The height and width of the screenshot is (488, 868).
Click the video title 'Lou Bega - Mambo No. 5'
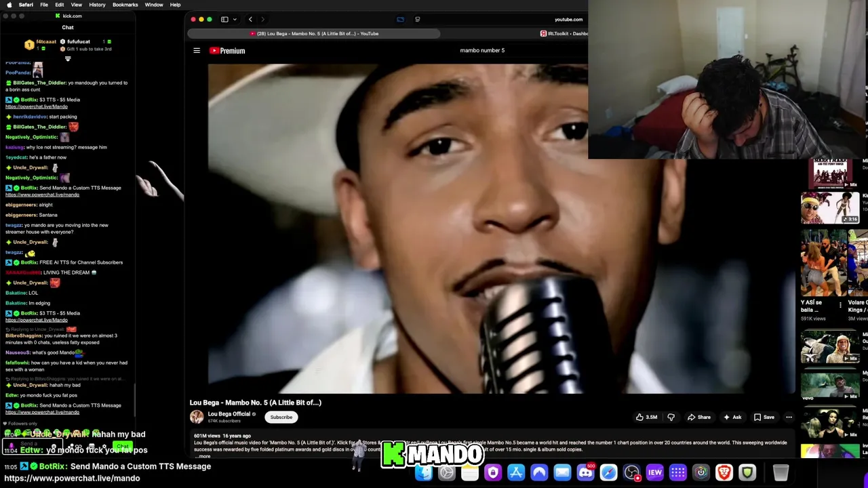click(256, 403)
